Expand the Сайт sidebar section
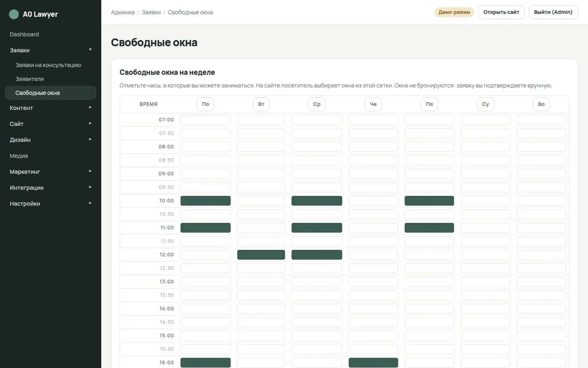The width and height of the screenshot is (588, 368). tap(50, 124)
